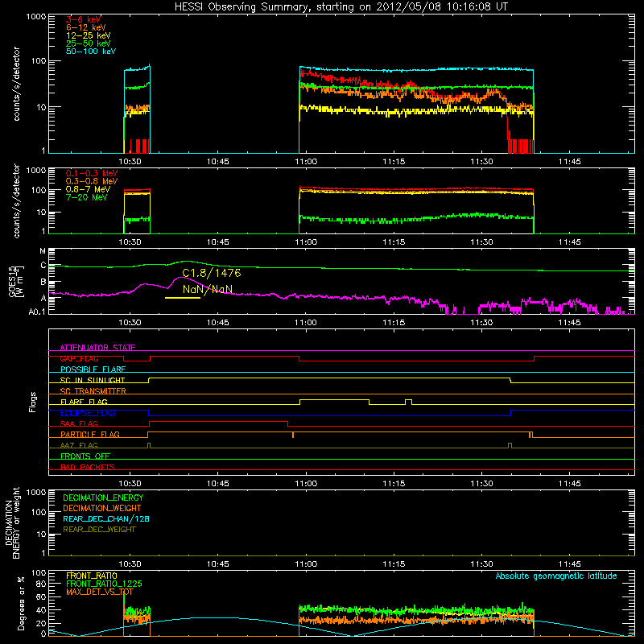The image size is (644, 644).
Task: Select the ATTENUATOR_STATE flag label
Action: pos(97,348)
